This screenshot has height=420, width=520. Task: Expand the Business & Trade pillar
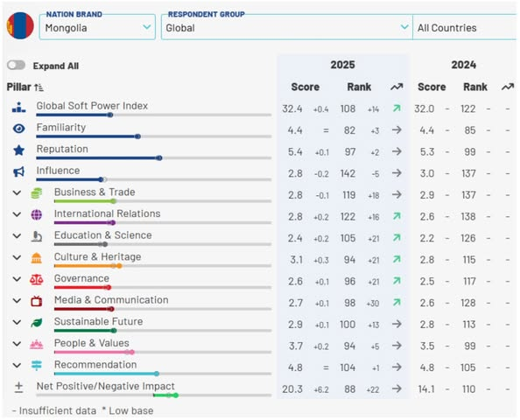coord(17,192)
